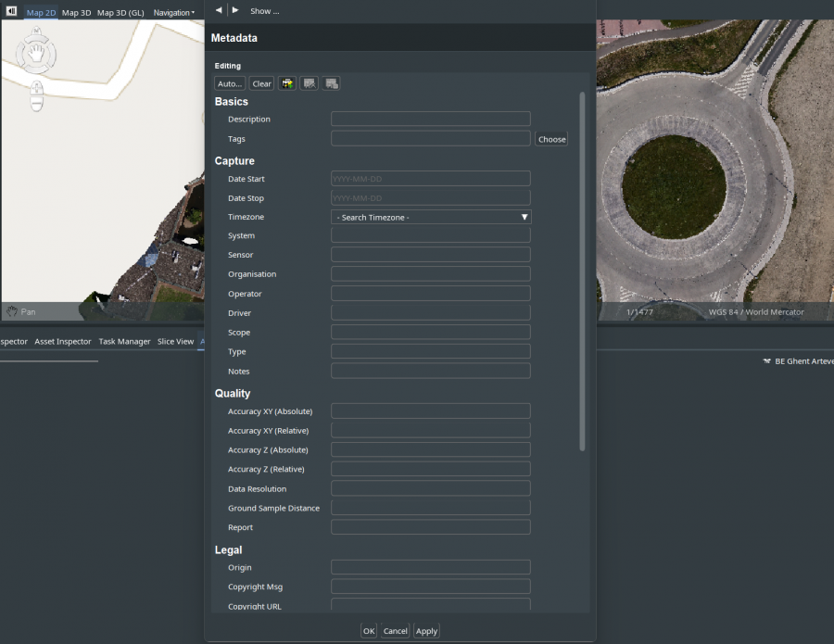Image resolution: width=834 pixels, height=644 pixels.
Task: Open the Task Manager tab
Action: [124, 341]
